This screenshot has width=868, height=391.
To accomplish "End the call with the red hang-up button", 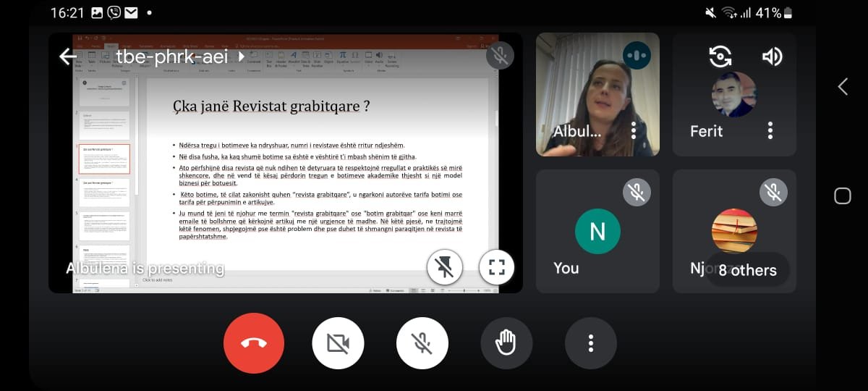I will click(x=254, y=343).
